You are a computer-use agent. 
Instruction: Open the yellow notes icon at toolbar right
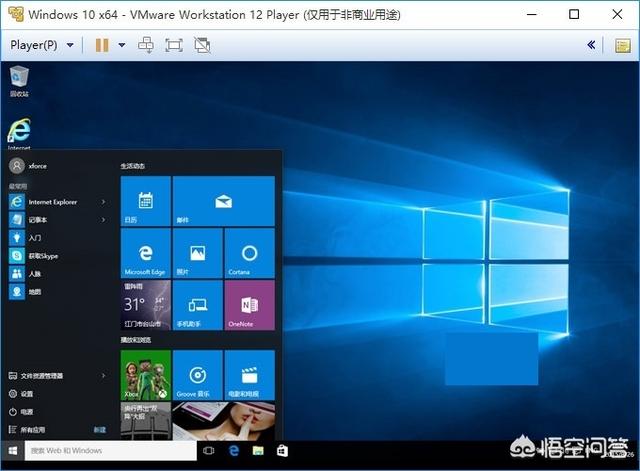click(622, 46)
